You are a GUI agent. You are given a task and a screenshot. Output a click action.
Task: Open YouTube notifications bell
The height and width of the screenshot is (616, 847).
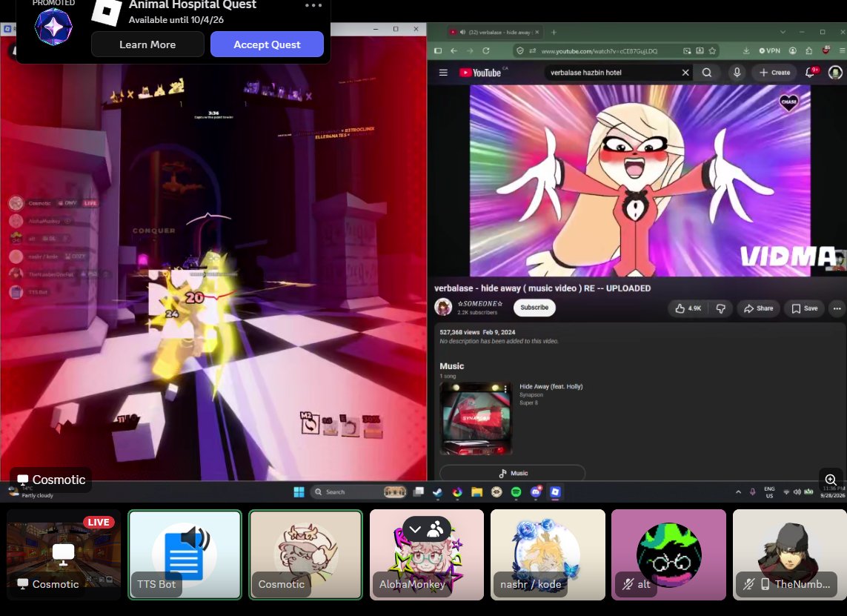pos(810,73)
